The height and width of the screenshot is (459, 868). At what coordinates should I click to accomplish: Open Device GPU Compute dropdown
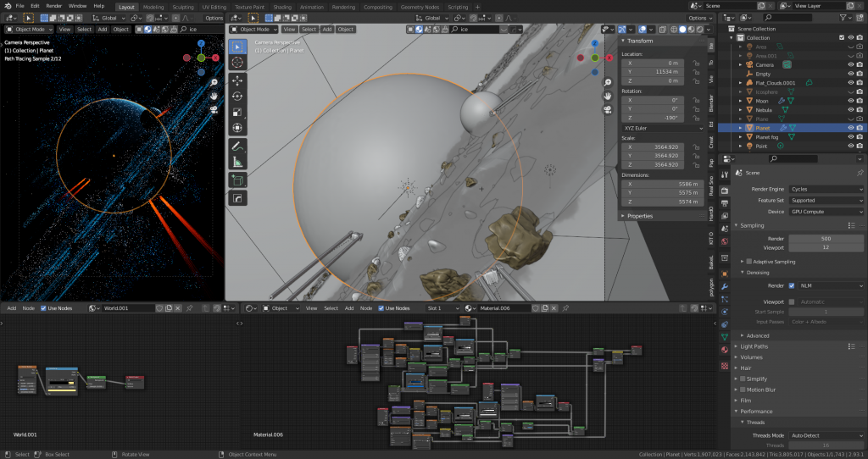click(826, 212)
